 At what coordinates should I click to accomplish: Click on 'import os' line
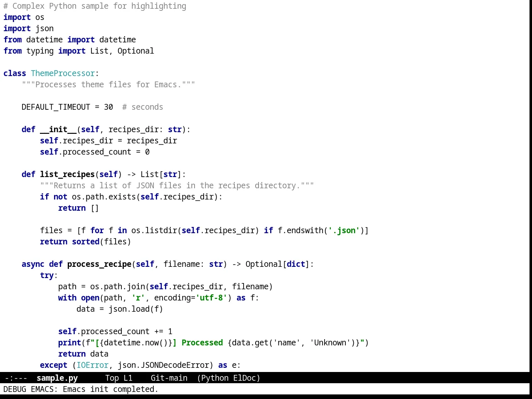click(24, 17)
